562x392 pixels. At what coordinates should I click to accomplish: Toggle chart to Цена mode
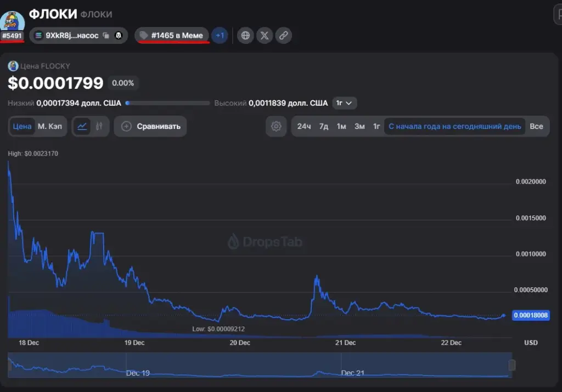22,126
